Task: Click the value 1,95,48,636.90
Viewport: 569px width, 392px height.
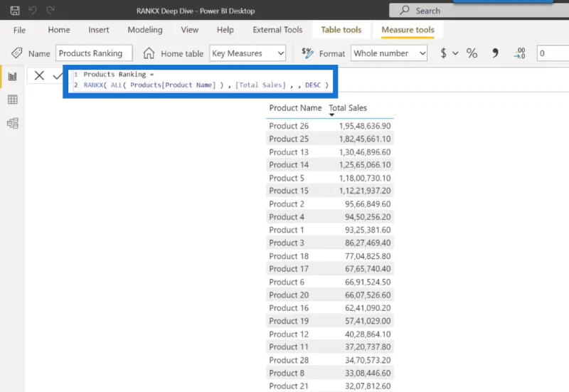Action: (365, 126)
